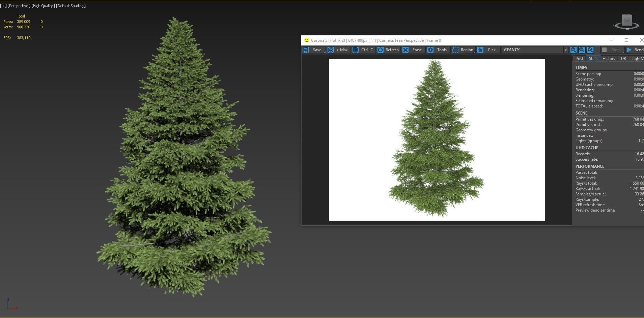
Task: Click the PERFORMANCE section heading
Action: (590, 166)
